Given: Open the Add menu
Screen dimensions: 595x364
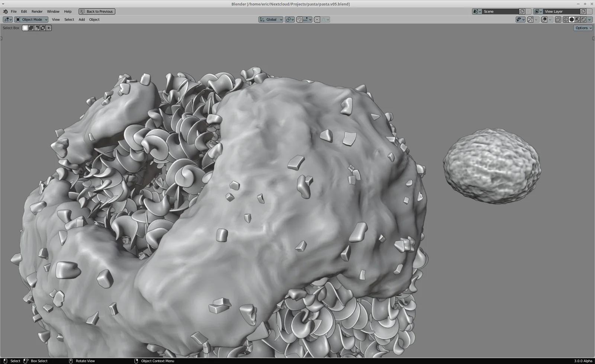Looking at the screenshot, I should coord(81,19).
